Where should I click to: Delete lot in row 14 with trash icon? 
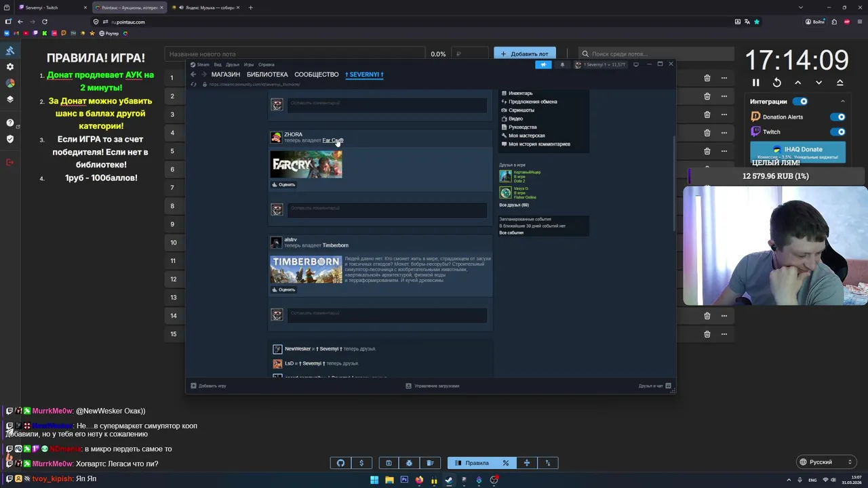(x=707, y=316)
